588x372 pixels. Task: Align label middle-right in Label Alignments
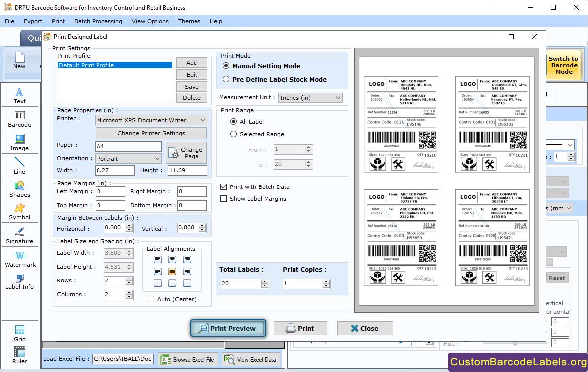187,272
